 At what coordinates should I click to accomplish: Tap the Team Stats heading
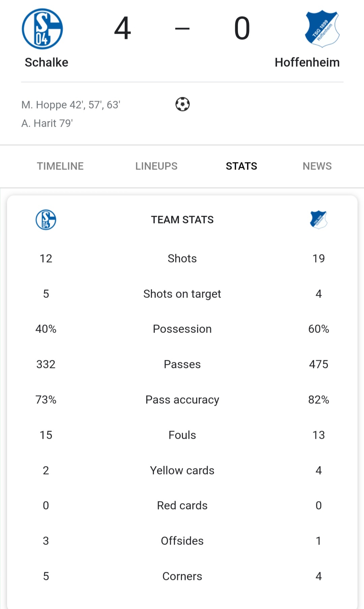pyautogui.click(x=182, y=220)
